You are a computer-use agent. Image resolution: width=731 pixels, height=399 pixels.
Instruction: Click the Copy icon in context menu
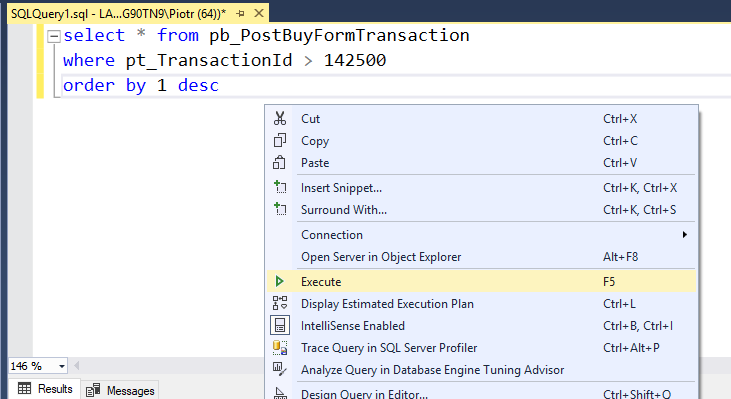[280, 140]
